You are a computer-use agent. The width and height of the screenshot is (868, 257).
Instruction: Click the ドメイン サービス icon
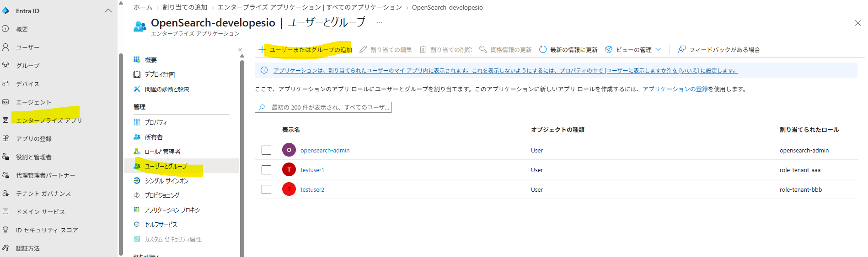(5, 211)
